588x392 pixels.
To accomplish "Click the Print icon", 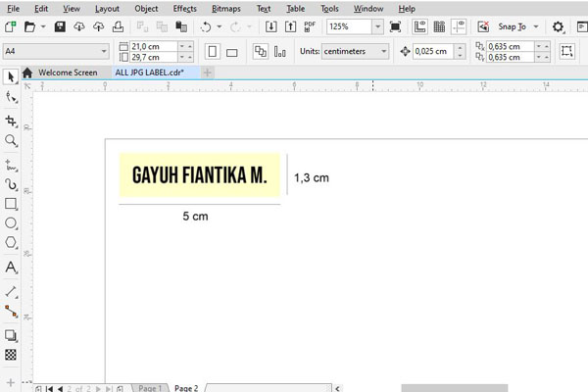I will coord(118,26).
